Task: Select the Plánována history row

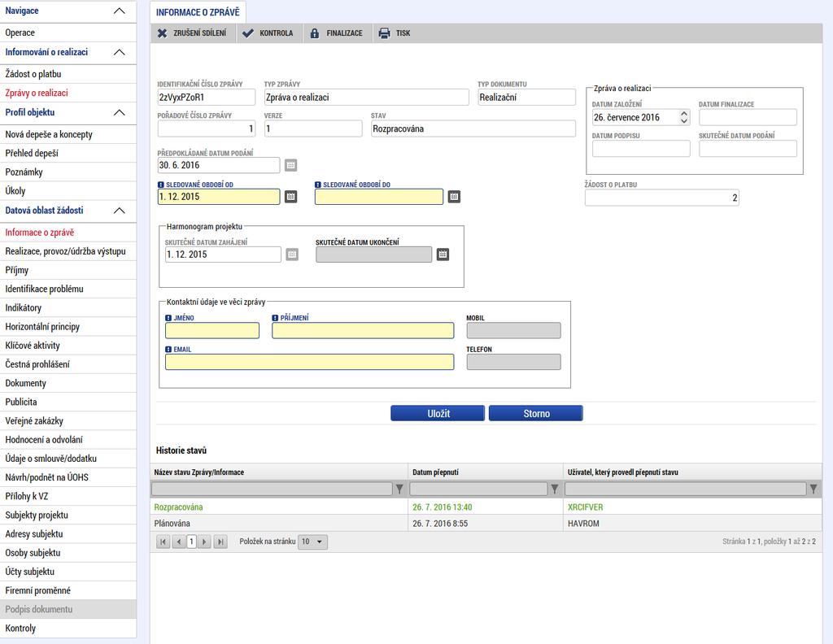Action: coord(486,523)
